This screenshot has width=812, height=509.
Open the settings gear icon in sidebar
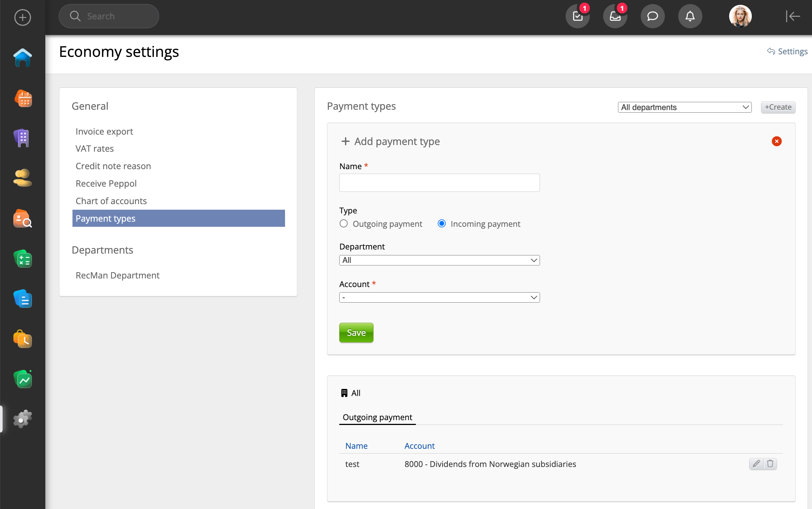22,419
